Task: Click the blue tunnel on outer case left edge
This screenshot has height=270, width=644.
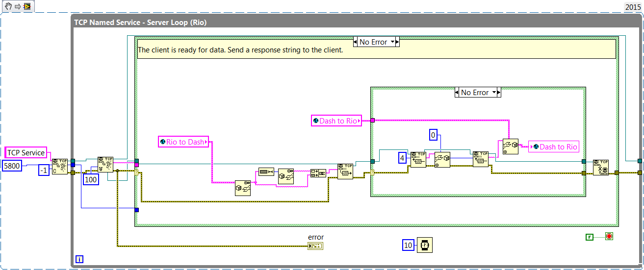Action: (x=137, y=210)
